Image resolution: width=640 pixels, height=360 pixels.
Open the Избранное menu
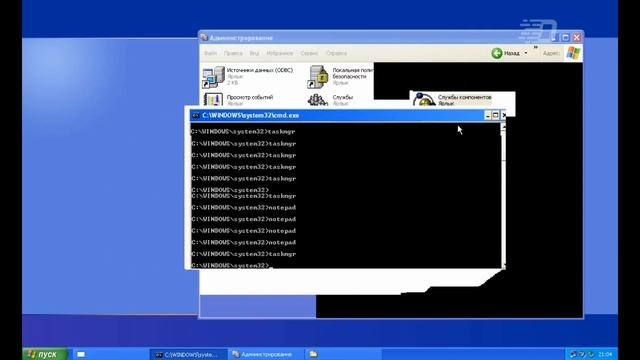[x=280, y=53]
